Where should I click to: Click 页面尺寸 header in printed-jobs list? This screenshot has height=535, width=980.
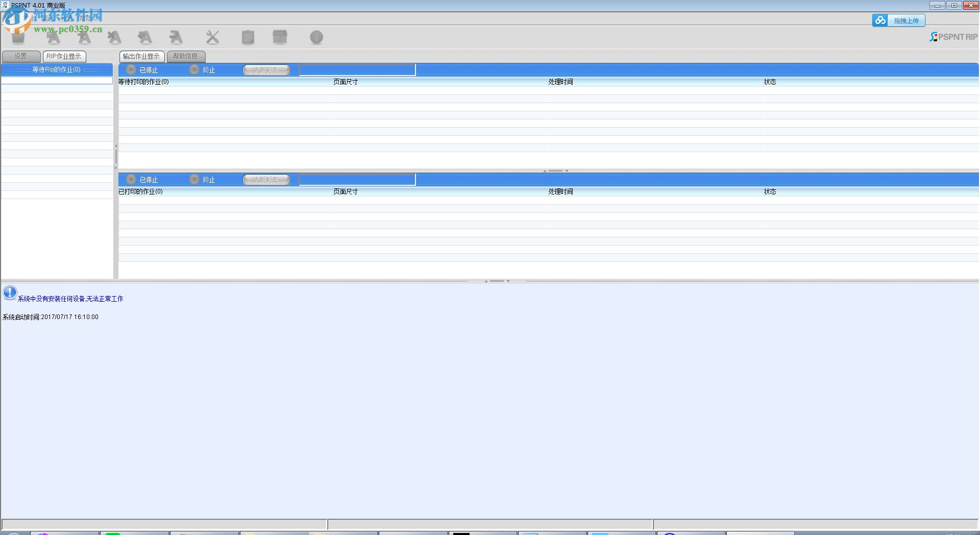point(440,191)
